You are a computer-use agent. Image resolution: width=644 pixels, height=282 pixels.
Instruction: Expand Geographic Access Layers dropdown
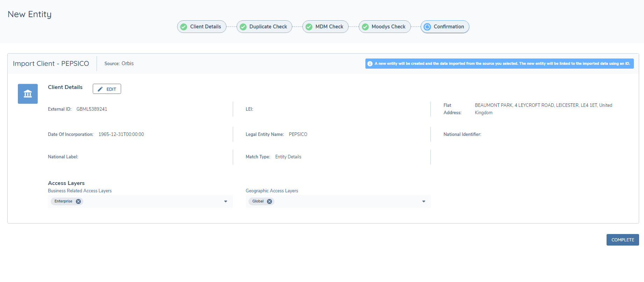pos(424,201)
